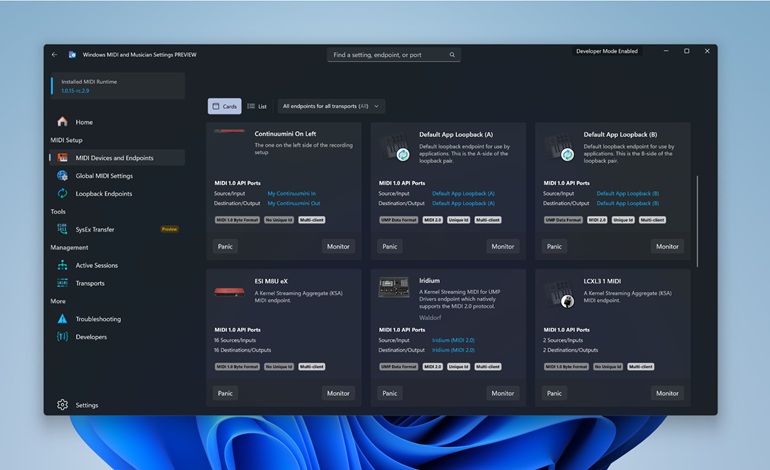The width and height of the screenshot is (770, 470).
Task: Click the search magnifier icon
Action: [x=452, y=55]
